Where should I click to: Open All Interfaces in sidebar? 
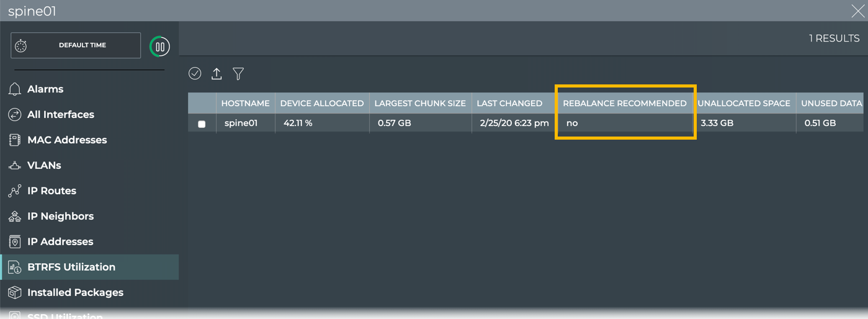[x=61, y=115]
